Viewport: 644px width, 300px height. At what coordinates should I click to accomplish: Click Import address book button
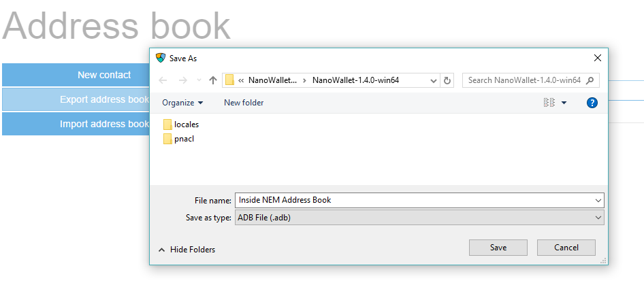(76, 124)
